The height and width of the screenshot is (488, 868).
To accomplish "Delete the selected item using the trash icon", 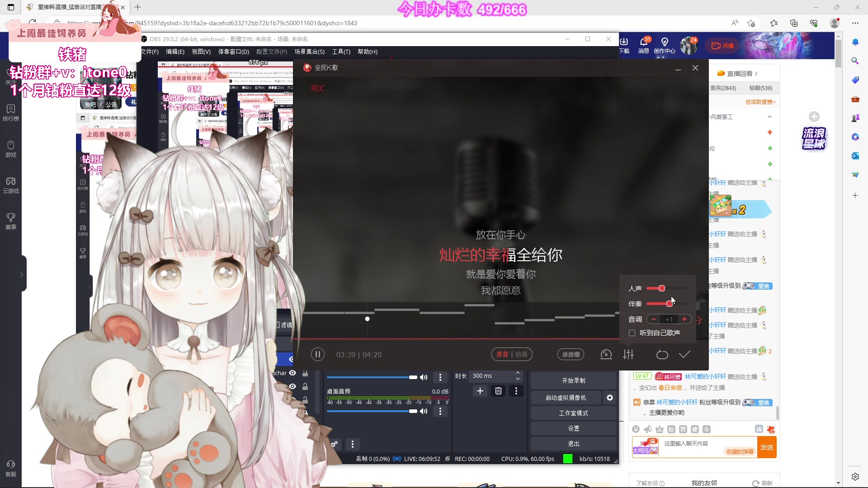I will click(498, 391).
